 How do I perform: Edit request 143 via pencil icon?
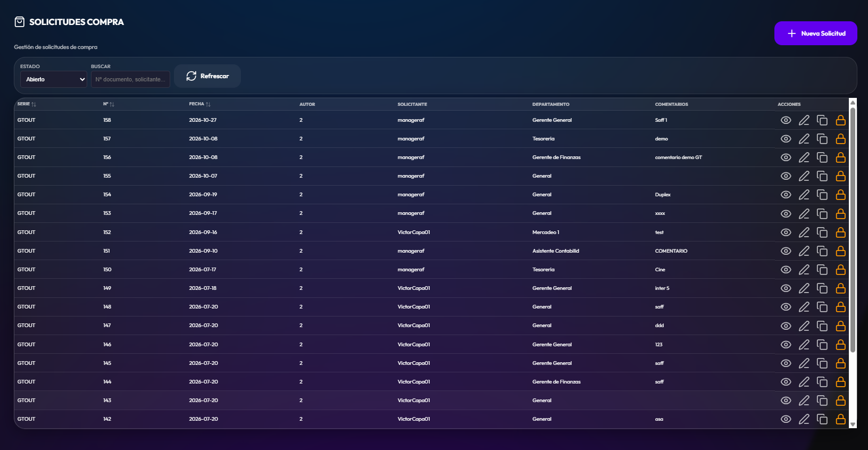tap(804, 401)
